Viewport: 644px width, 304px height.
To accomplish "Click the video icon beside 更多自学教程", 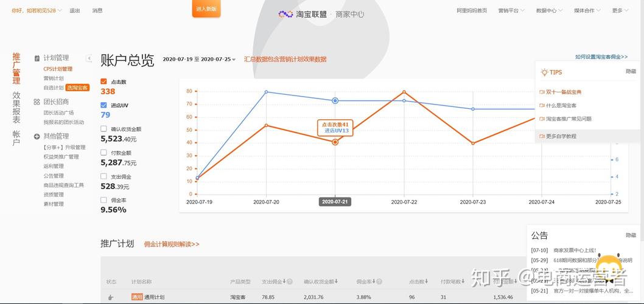I will pos(542,136).
